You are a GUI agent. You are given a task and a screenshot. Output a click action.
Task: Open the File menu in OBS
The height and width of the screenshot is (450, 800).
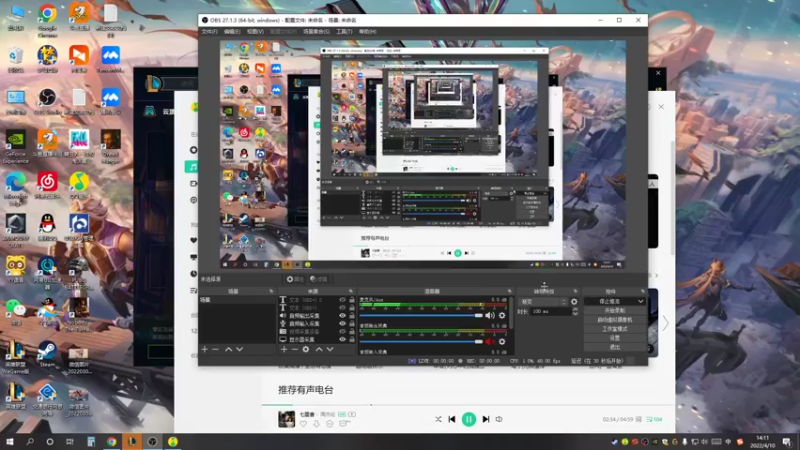click(x=209, y=32)
